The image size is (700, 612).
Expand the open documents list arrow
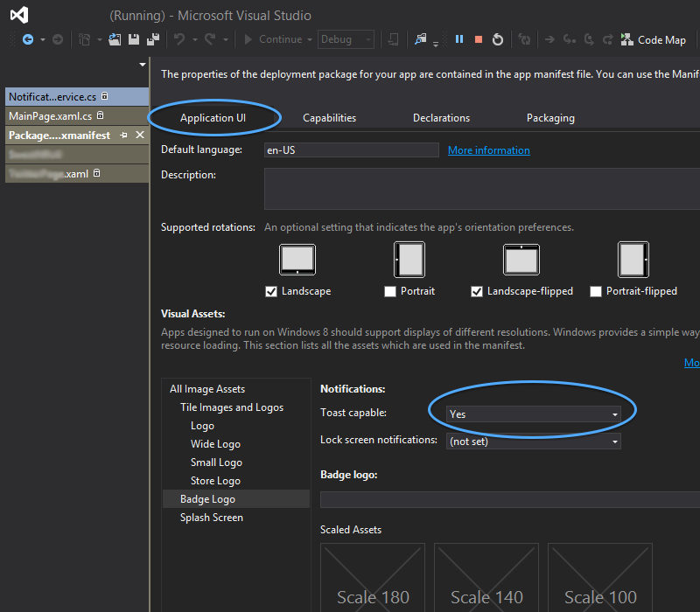pyautogui.click(x=142, y=65)
